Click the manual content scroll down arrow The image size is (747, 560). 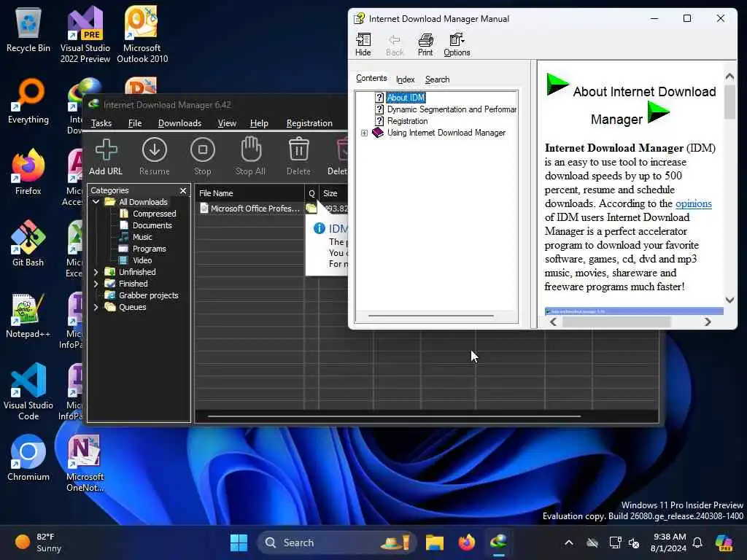point(729,300)
